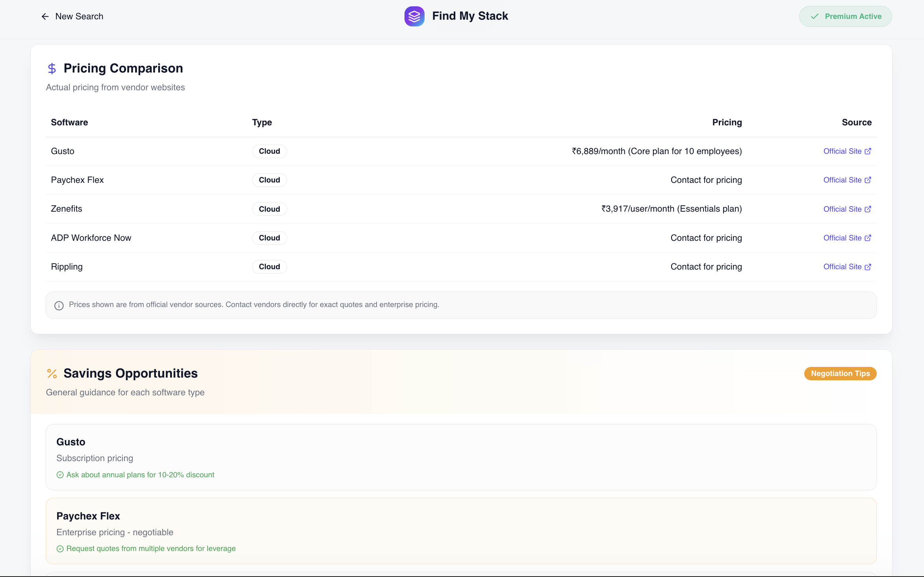Click the checkmark icon on Gusto's discount tip
Image resolution: width=924 pixels, height=577 pixels.
[60, 475]
